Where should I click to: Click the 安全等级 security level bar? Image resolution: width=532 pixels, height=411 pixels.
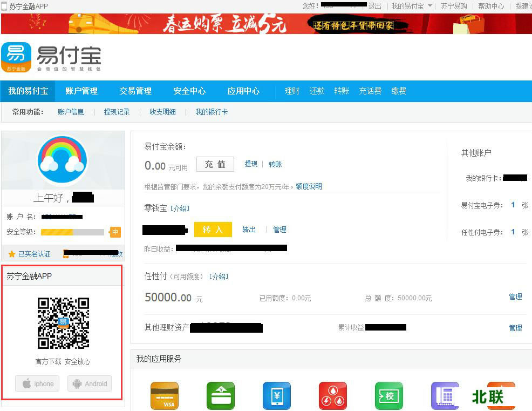click(72, 232)
